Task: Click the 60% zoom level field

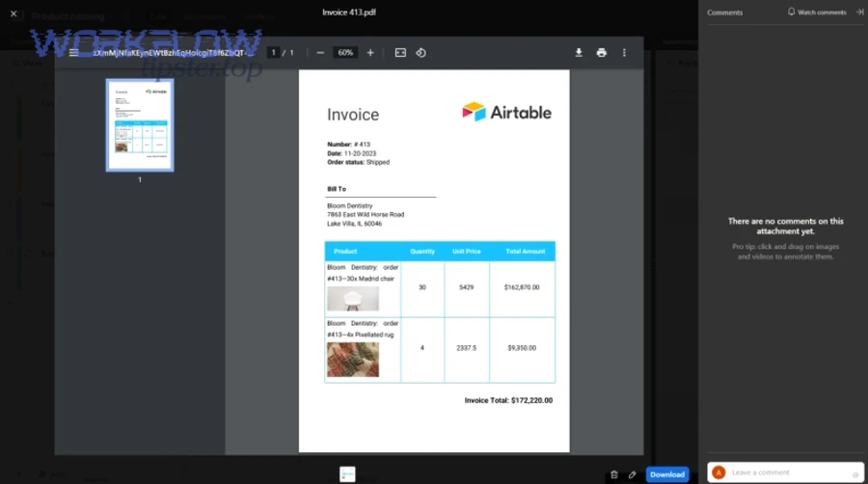Action: [345, 53]
